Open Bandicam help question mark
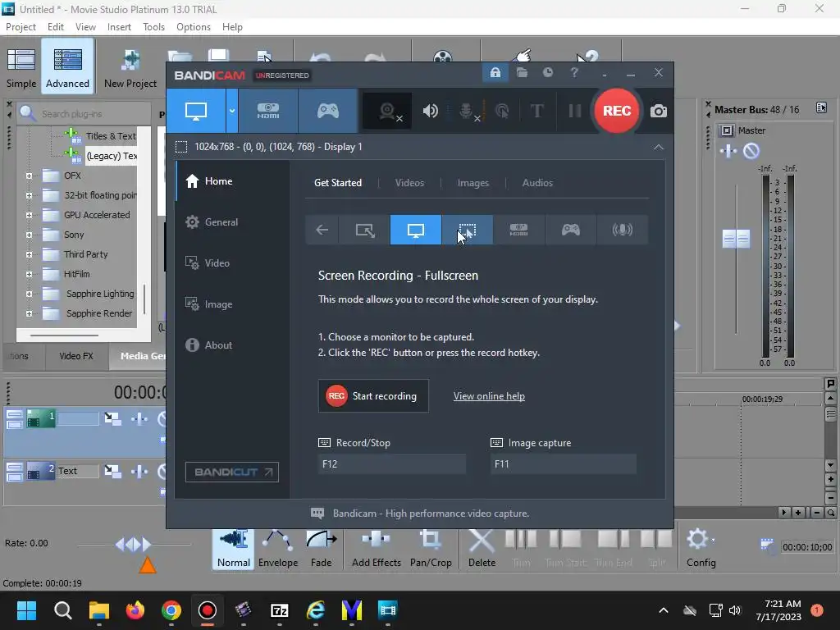840x630 pixels. click(x=574, y=72)
